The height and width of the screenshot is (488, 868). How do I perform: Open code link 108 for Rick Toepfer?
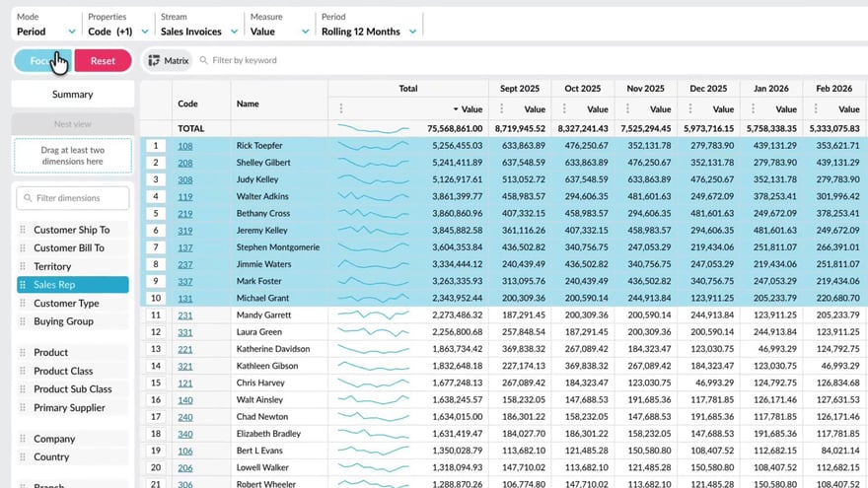tap(184, 146)
